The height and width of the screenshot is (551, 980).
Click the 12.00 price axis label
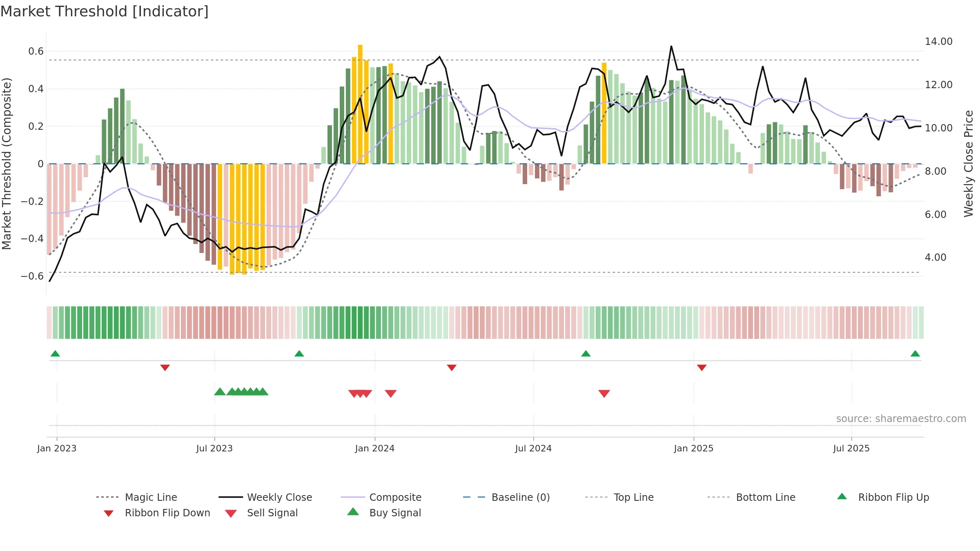[x=939, y=84]
